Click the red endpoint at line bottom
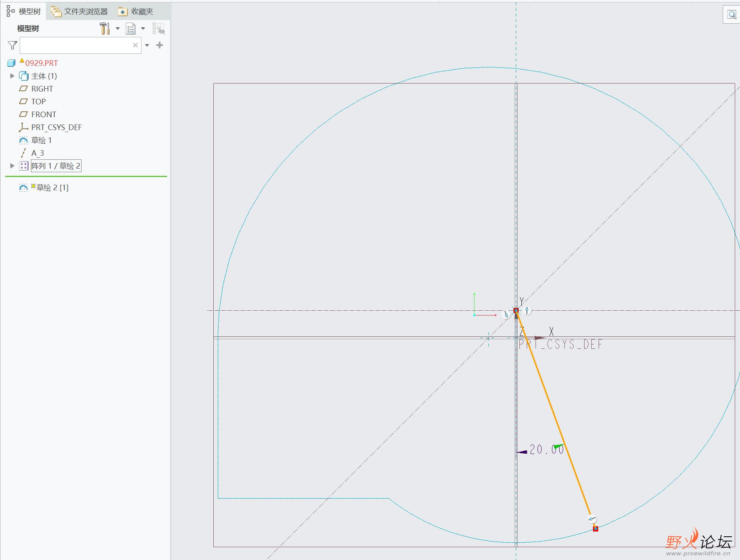 coord(595,529)
